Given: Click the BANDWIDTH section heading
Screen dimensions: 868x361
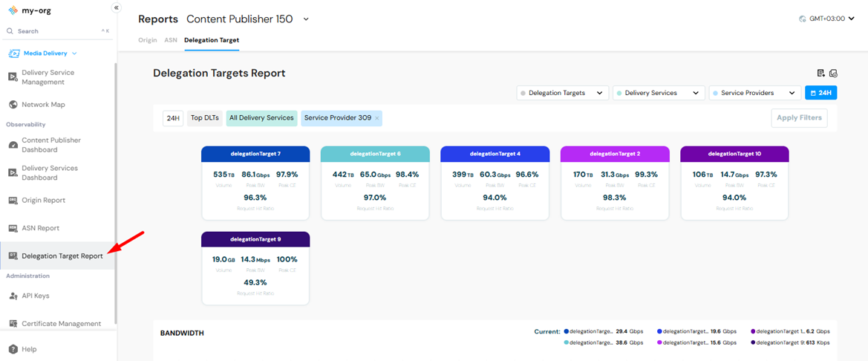Looking at the screenshot, I should point(182,334).
